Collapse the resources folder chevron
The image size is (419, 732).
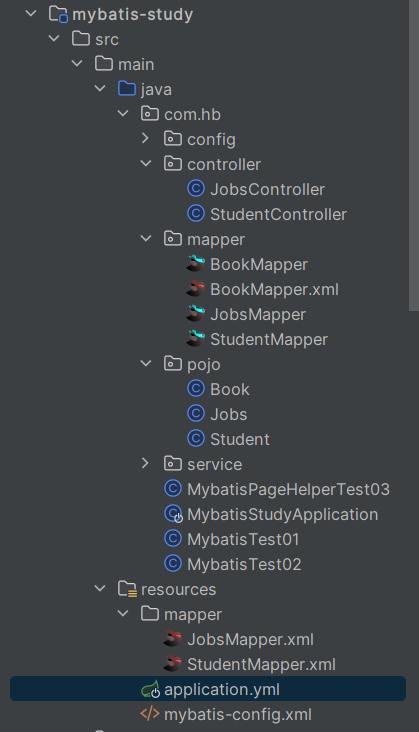(x=100, y=588)
